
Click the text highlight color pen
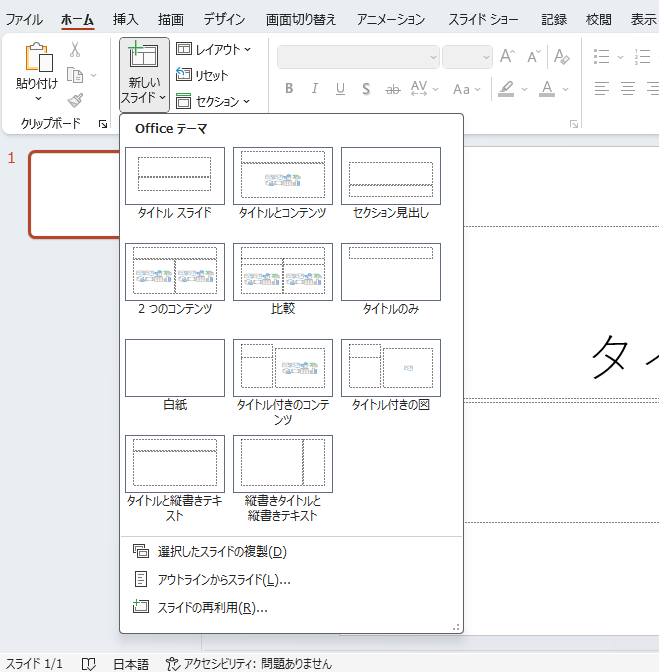tap(506, 89)
